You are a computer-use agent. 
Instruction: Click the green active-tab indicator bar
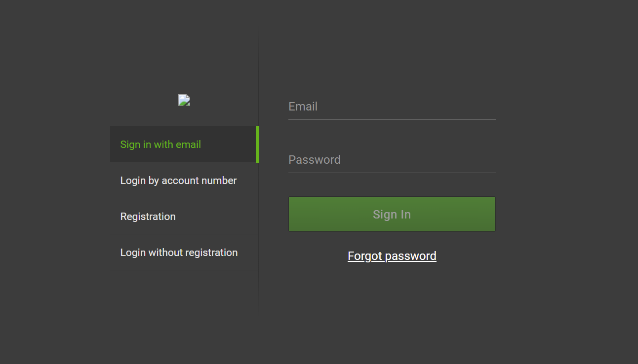coord(257,144)
